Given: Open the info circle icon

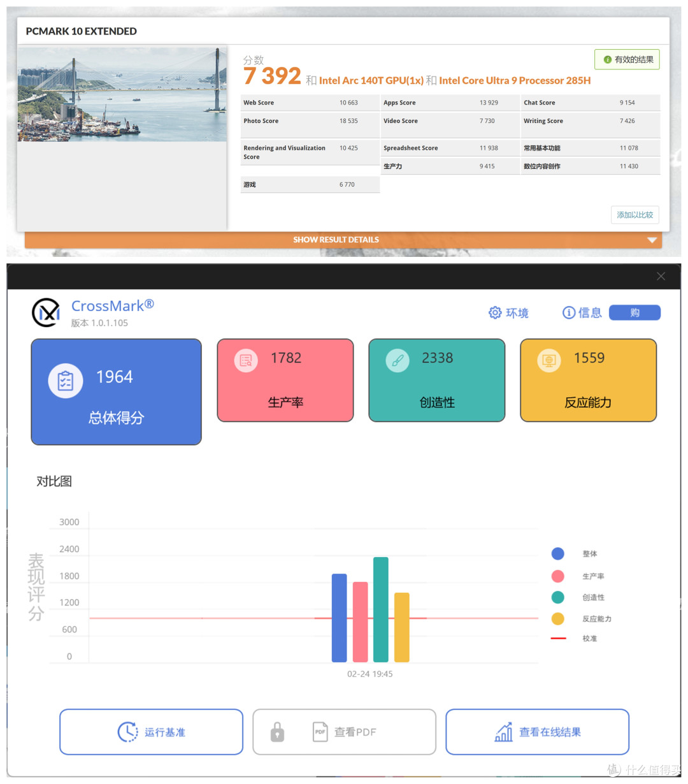Looking at the screenshot, I should coord(569,312).
